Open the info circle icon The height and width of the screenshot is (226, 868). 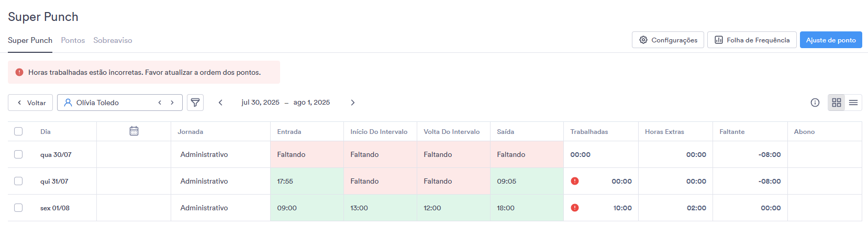(x=815, y=103)
